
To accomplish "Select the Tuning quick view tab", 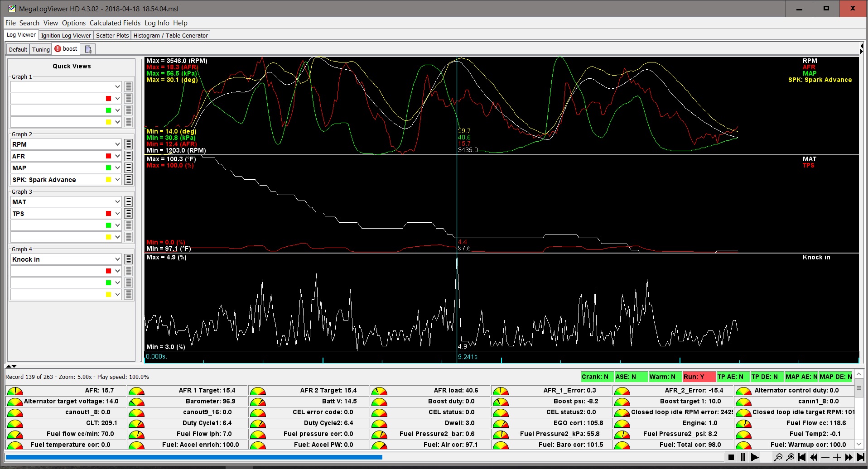I will click(41, 49).
